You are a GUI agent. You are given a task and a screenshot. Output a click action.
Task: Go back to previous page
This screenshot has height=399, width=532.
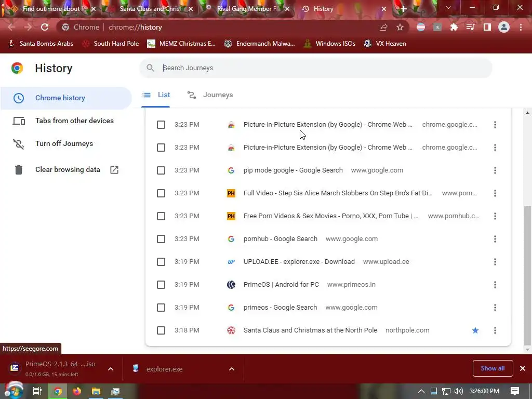(11, 27)
